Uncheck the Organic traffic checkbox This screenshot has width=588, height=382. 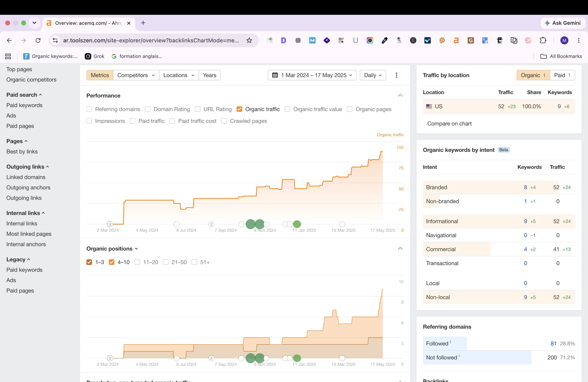[x=239, y=109]
